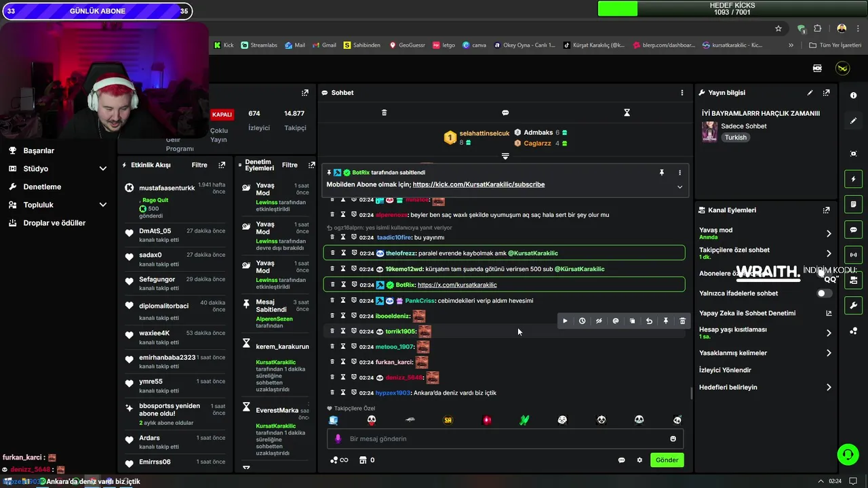
Task: Open Yasaklanmış kelimeler arrow
Action: click(x=829, y=353)
